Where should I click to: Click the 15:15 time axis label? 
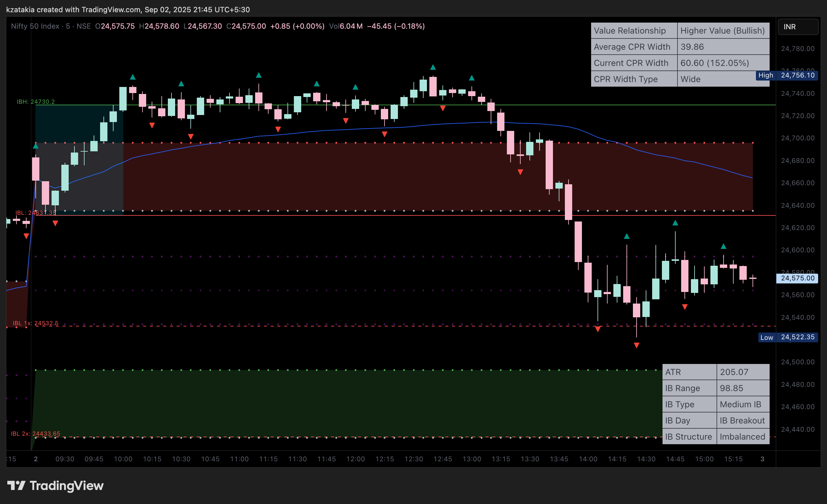(x=733, y=459)
